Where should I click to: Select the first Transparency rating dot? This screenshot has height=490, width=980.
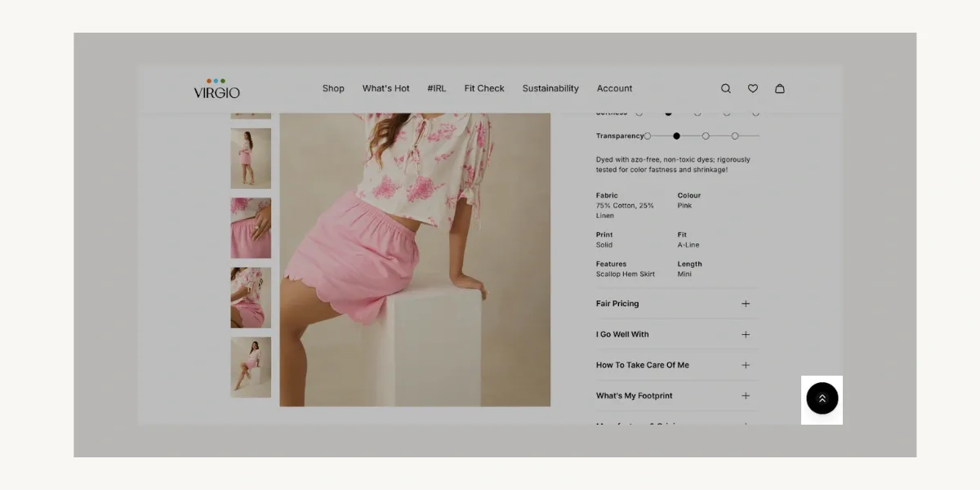(648, 136)
